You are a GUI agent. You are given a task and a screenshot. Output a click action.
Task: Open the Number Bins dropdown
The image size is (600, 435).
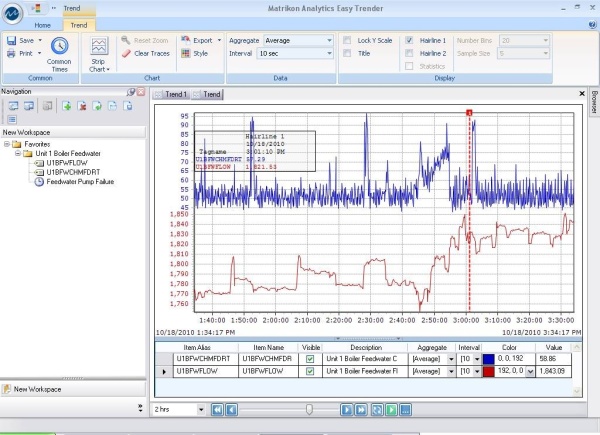[546, 41]
